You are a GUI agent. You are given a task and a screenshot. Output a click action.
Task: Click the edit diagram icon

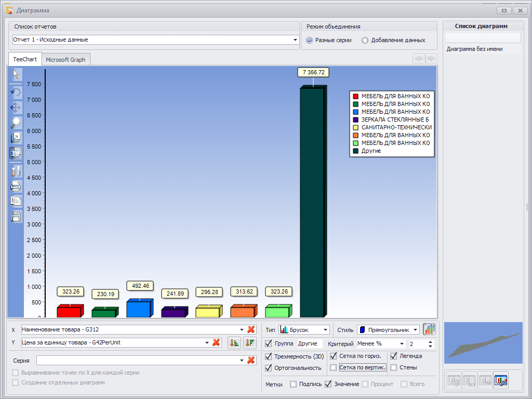pyautogui.click(x=501, y=380)
